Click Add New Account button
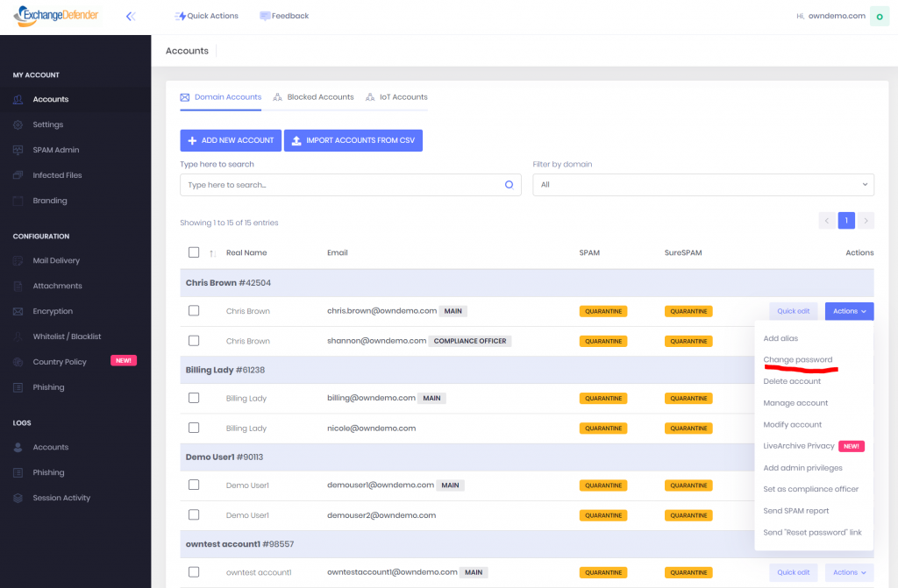This screenshot has width=898, height=588. 231,140
